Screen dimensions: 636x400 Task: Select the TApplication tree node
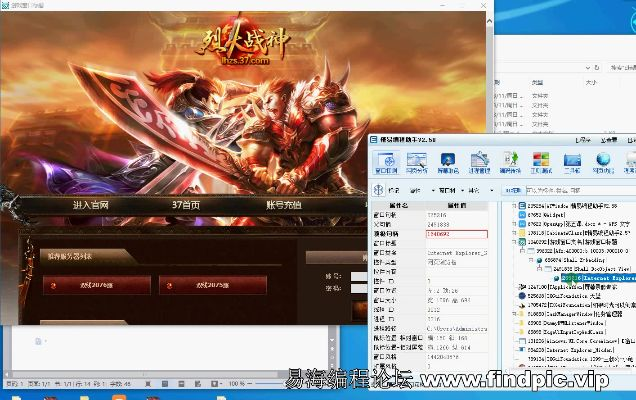(x=572, y=287)
